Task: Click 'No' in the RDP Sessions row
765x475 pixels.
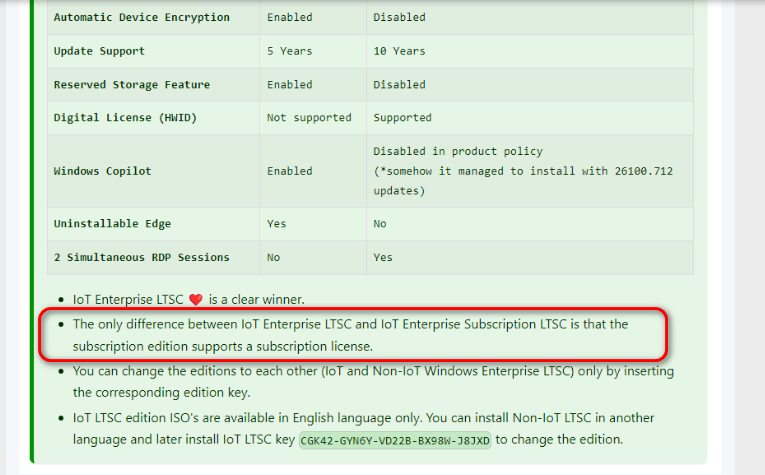Action: point(273,257)
